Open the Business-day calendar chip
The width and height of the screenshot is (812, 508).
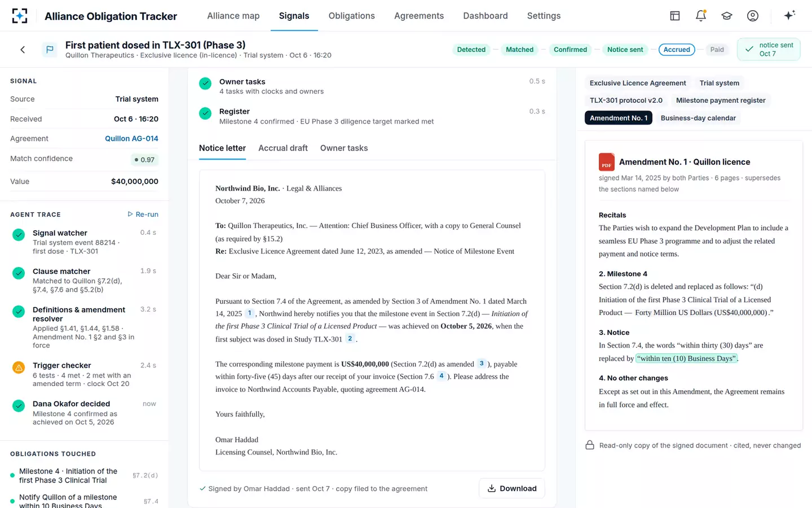click(698, 118)
